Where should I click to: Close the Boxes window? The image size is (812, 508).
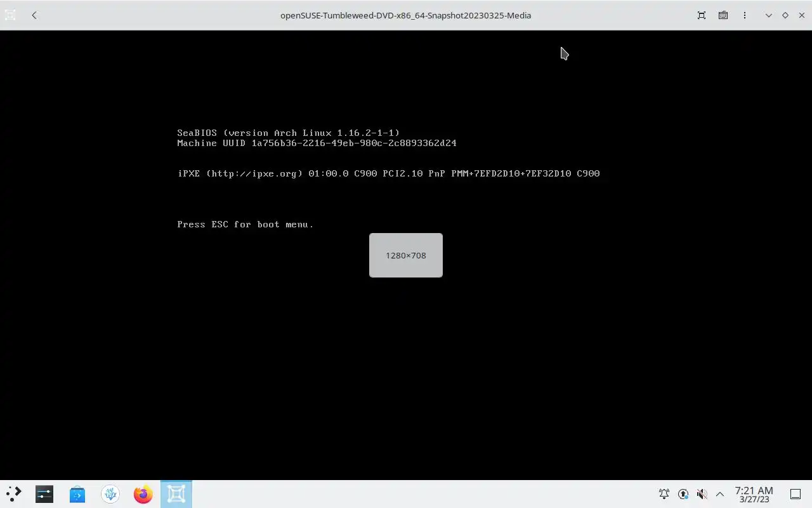click(x=802, y=15)
